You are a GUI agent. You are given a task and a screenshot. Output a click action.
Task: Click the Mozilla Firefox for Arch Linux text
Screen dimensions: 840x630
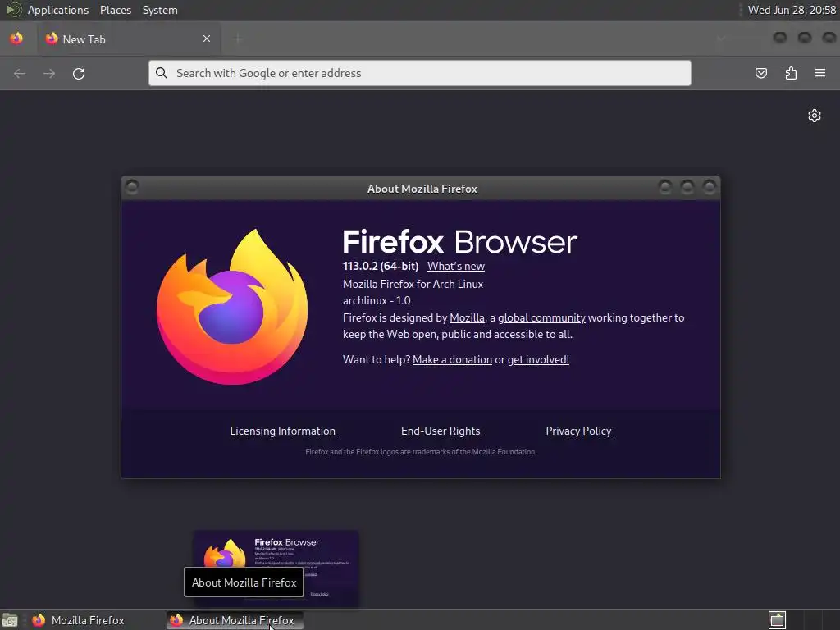coord(413,284)
